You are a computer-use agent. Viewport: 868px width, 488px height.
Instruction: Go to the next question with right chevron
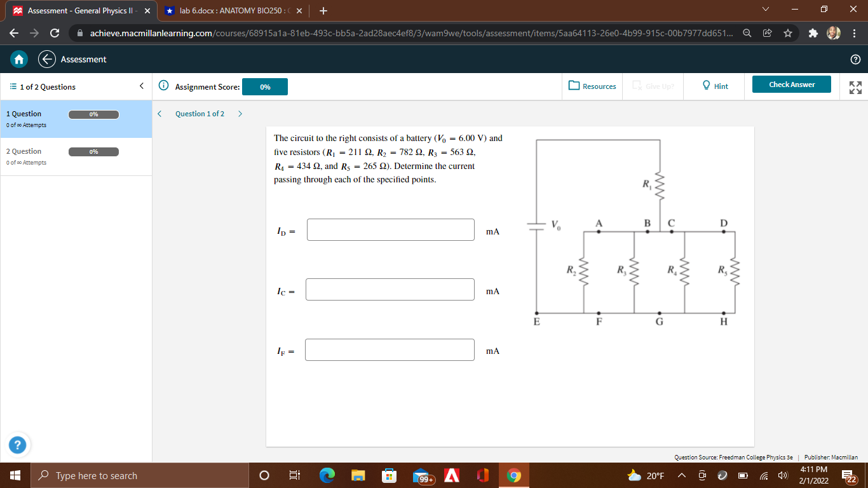240,113
